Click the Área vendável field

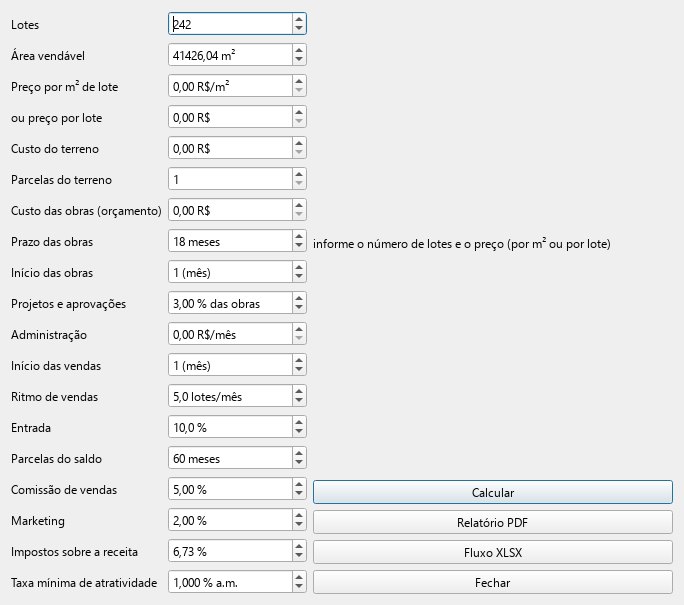[230, 55]
